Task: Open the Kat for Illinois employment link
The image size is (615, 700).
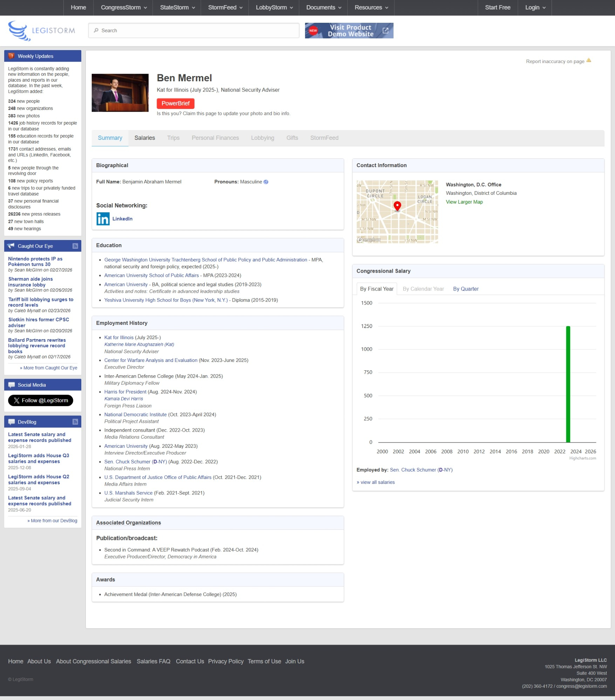Action: 119,337
